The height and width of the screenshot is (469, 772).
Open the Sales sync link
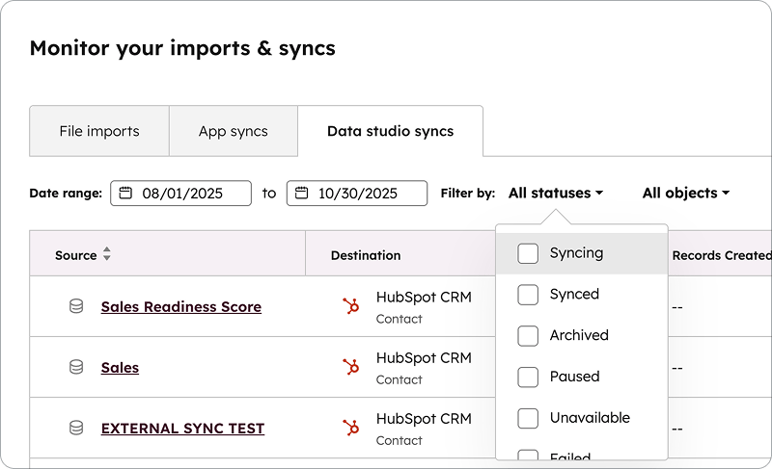(120, 368)
